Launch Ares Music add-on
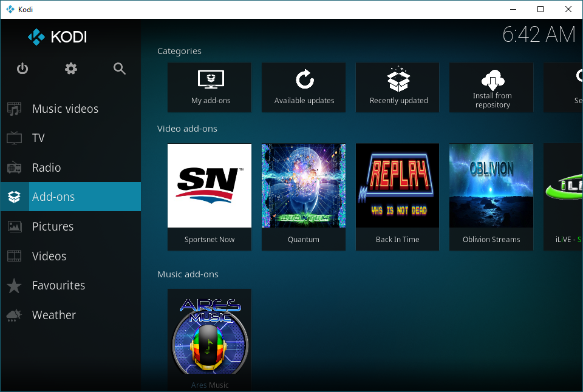 210,340
